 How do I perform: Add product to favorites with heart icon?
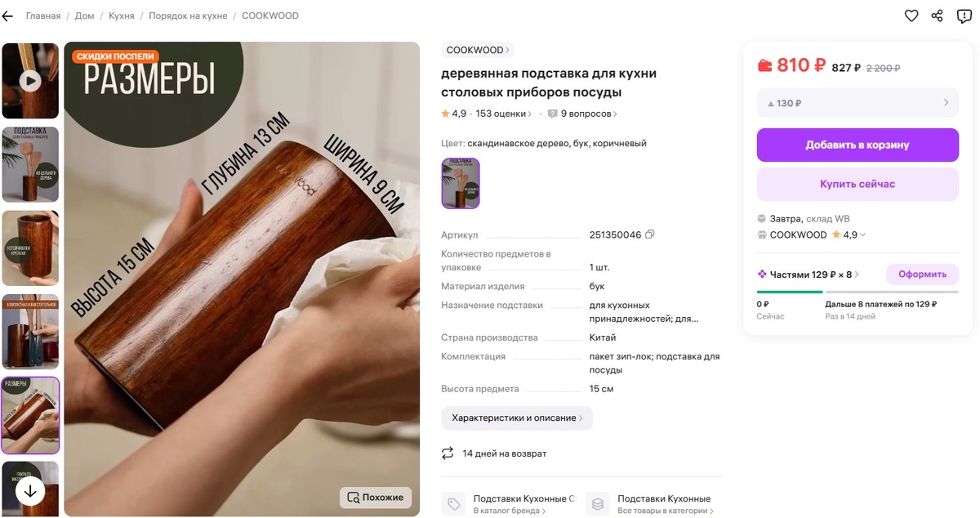click(911, 16)
